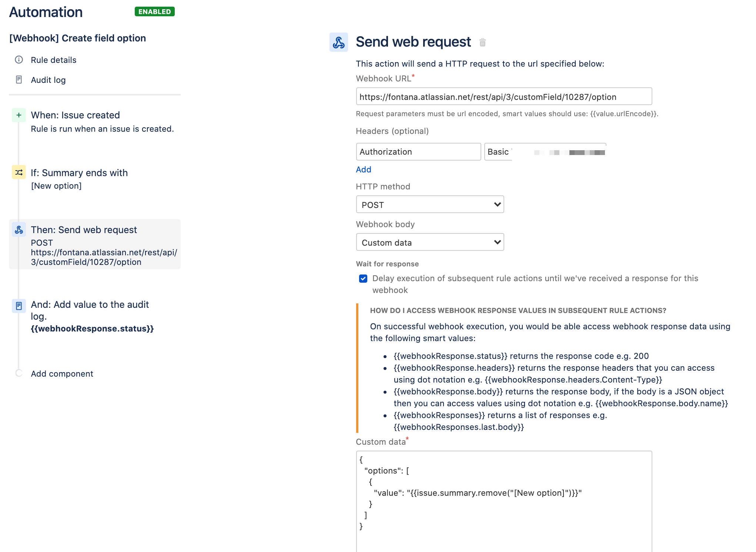Click the ENABLED status badge
Screen dimensions: 756x552
point(155,11)
